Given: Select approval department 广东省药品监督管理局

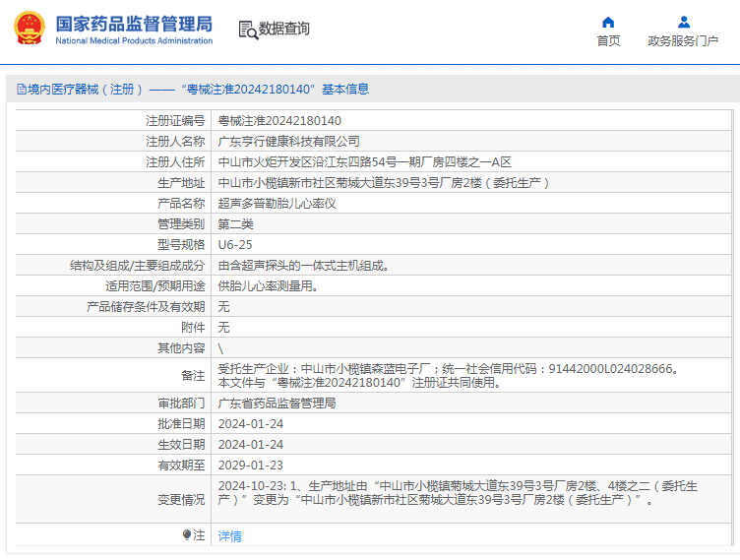Looking at the screenshot, I should click(x=277, y=404).
